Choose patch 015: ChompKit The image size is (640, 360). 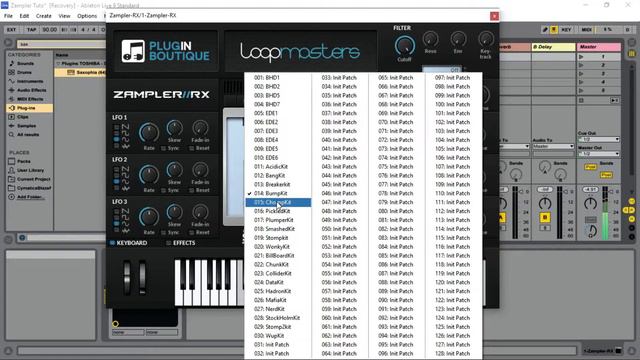tap(278, 202)
